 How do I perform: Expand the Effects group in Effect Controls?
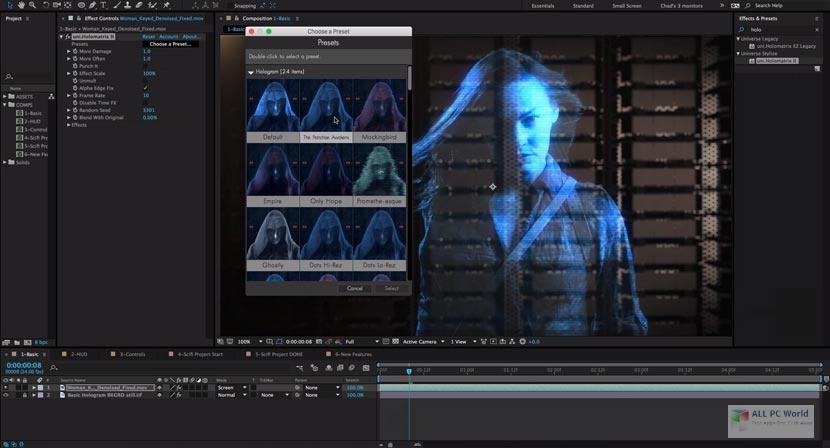click(x=69, y=125)
